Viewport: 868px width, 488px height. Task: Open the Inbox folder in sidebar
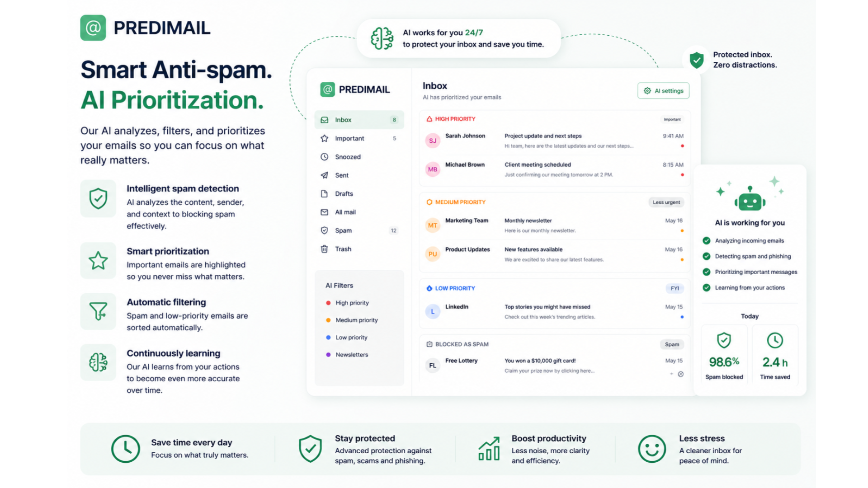click(359, 120)
